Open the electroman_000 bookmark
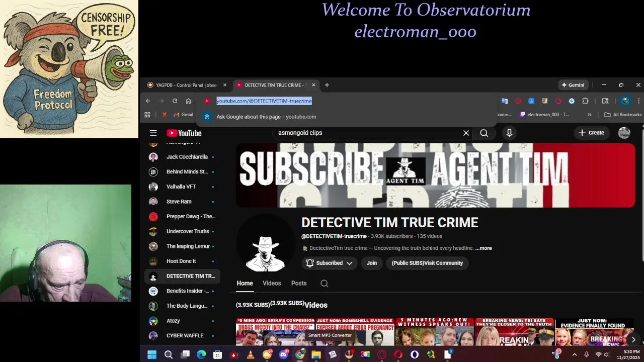The width and height of the screenshot is (644, 362). pyautogui.click(x=544, y=115)
